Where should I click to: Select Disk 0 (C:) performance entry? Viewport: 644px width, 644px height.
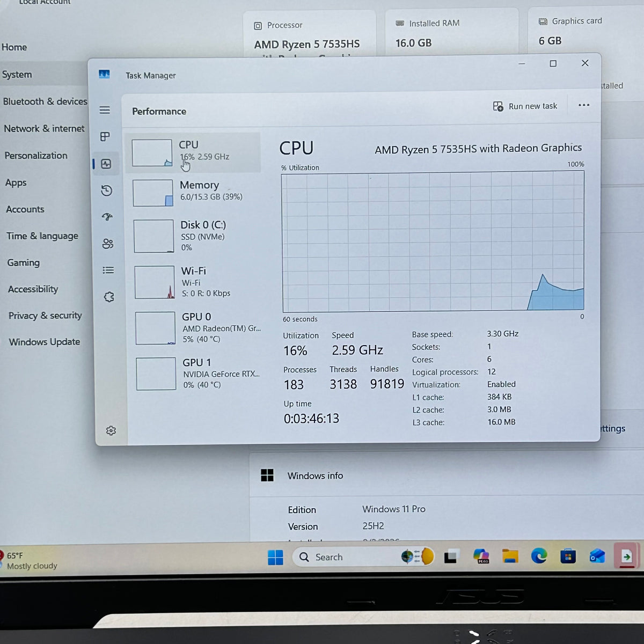[x=195, y=236]
